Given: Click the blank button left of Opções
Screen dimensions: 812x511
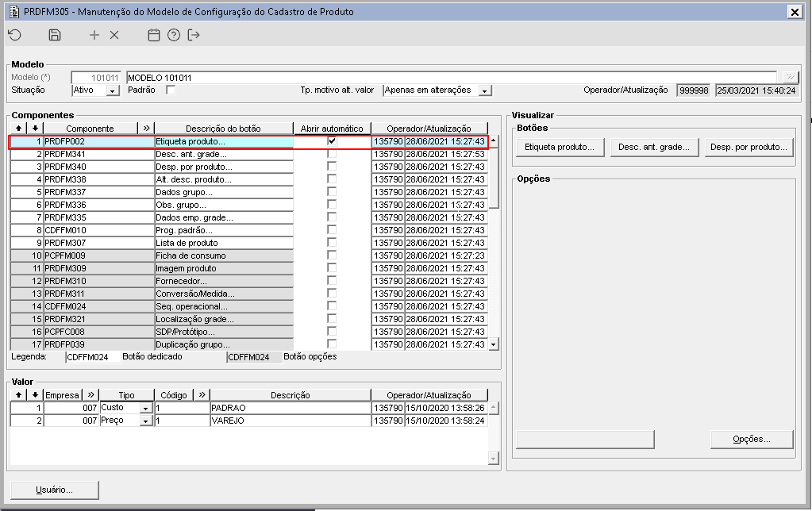Looking at the screenshot, I should (585, 439).
